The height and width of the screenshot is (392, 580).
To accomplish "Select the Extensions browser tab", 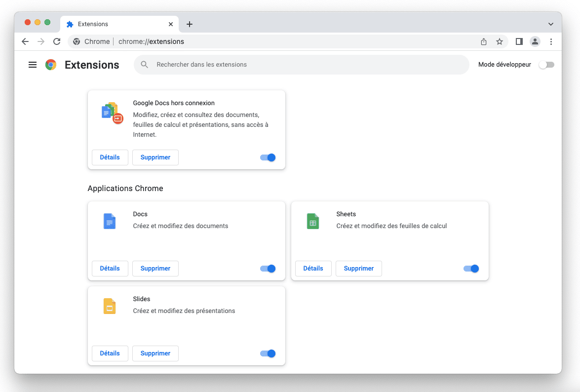I will (x=119, y=24).
